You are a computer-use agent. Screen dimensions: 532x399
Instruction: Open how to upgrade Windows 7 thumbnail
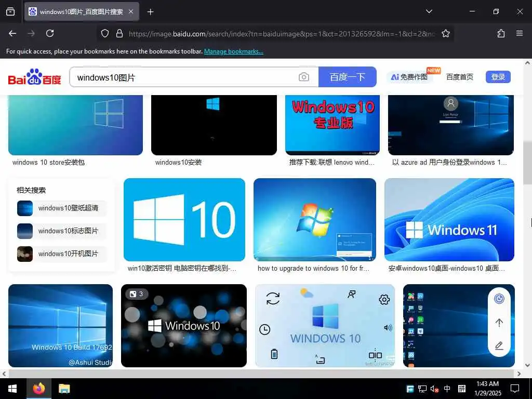[314, 220]
